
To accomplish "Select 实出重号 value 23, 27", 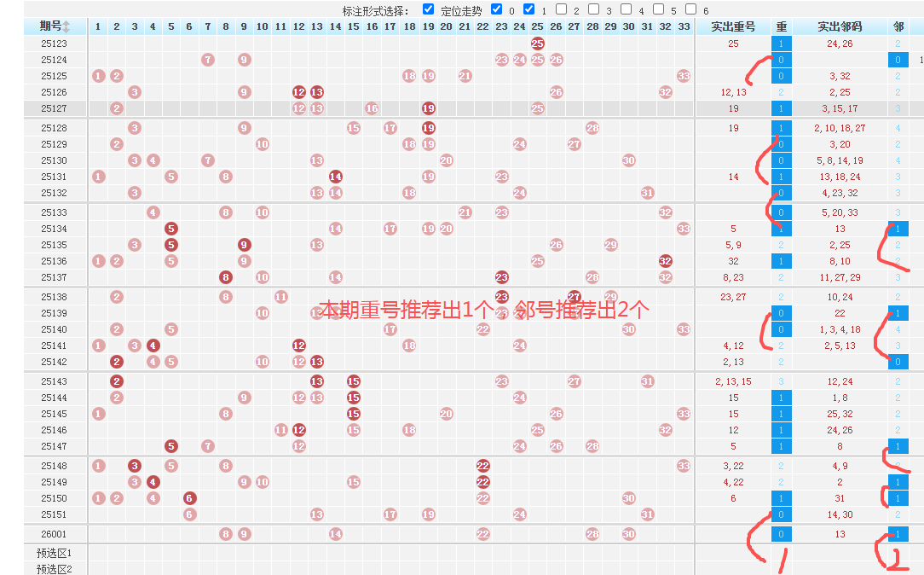I will coord(733,297).
